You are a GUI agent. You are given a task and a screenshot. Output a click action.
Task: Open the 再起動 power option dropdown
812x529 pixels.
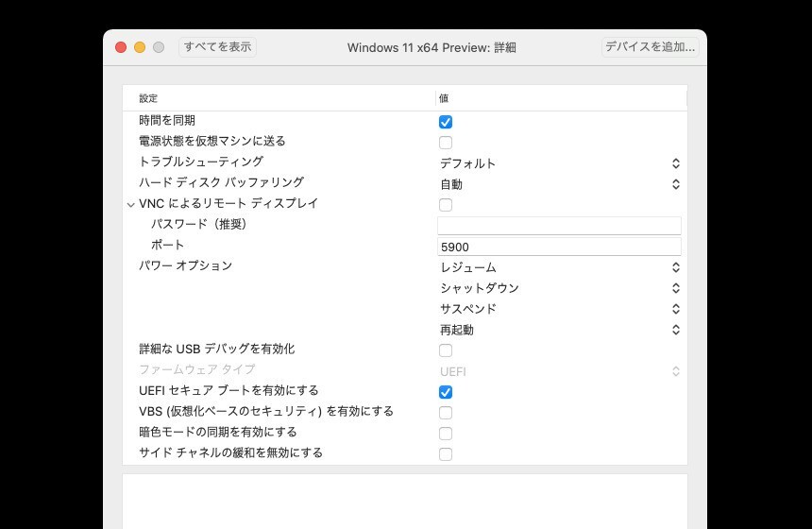point(559,330)
